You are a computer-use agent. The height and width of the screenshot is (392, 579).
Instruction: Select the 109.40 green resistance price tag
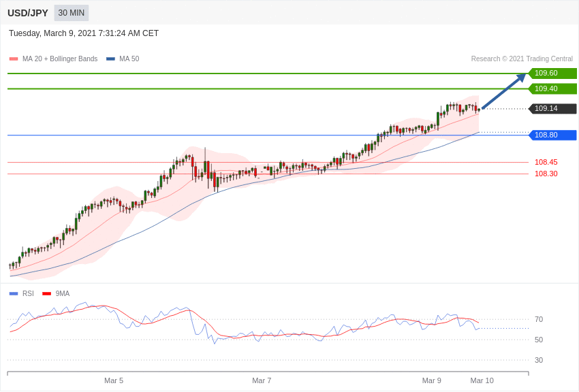pyautogui.click(x=552, y=88)
